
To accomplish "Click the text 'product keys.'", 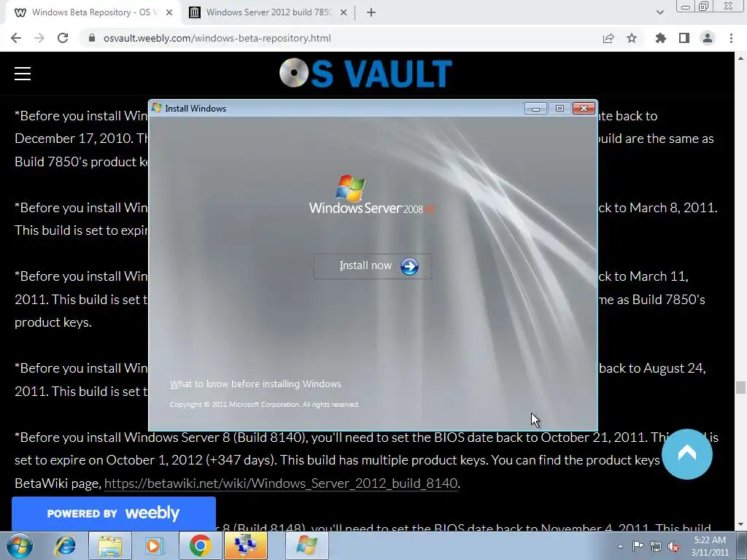I will tap(53, 322).
